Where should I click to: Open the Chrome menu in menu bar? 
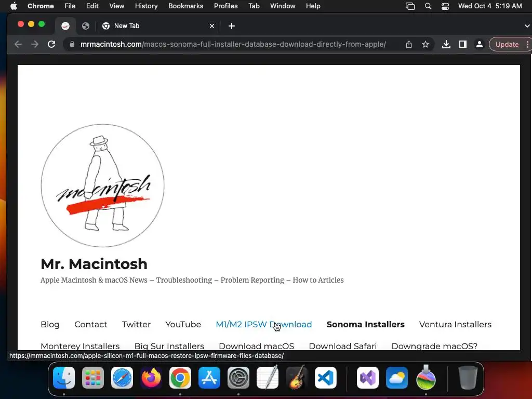41,6
